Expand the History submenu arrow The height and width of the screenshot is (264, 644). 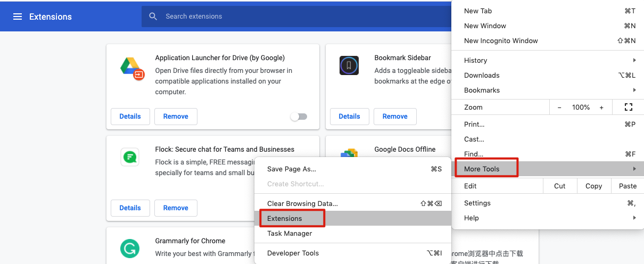pos(634,60)
